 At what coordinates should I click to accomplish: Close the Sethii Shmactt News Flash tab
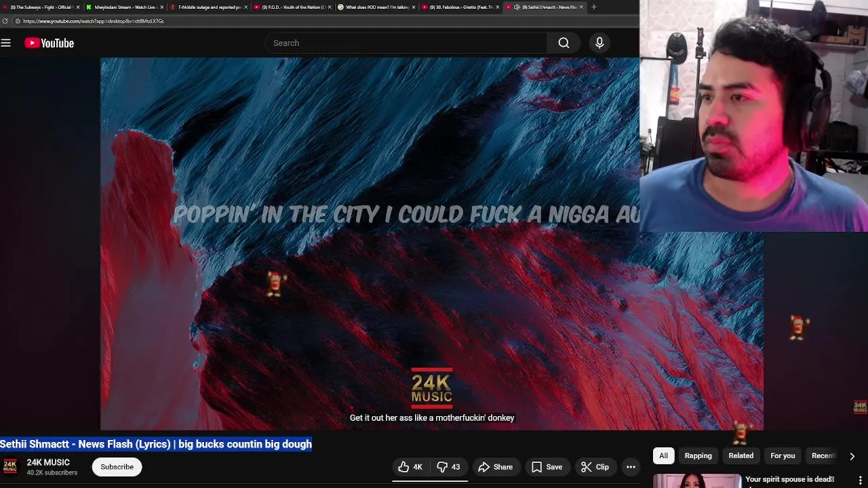[x=581, y=7]
